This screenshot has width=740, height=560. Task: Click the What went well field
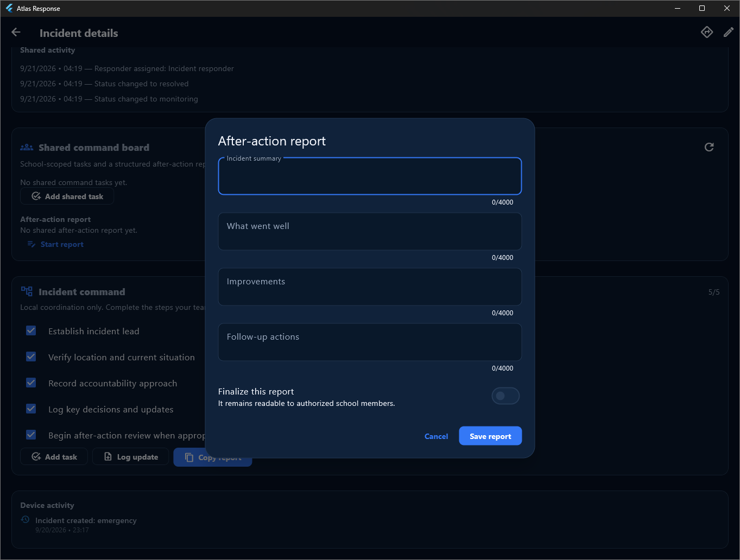click(x=370, y=231)
